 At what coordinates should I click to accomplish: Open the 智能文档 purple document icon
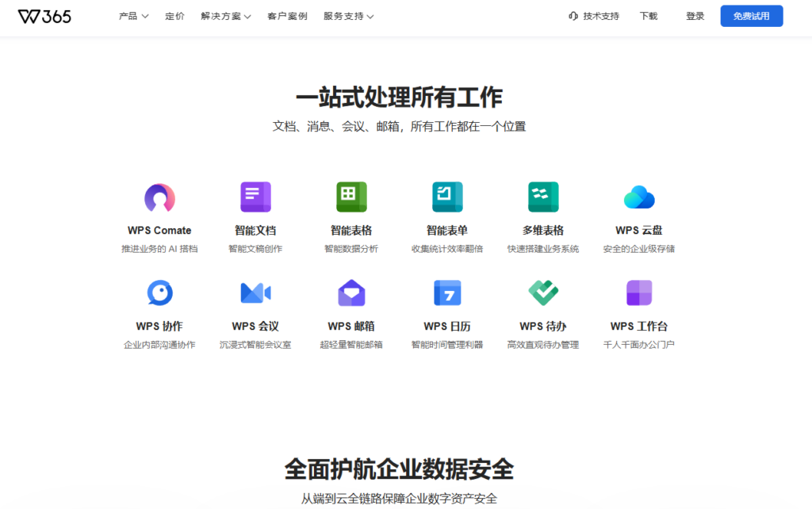point(255,197)
